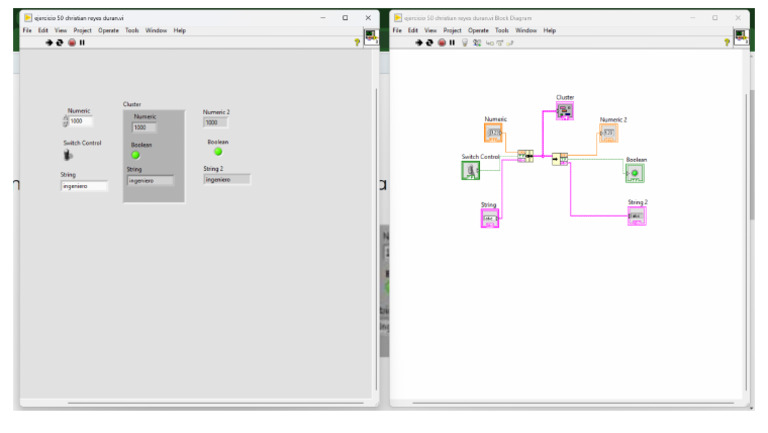Click the String 2 terminal in diagram
This screenshot has width=768, height=433.
[x=637, y=216]
